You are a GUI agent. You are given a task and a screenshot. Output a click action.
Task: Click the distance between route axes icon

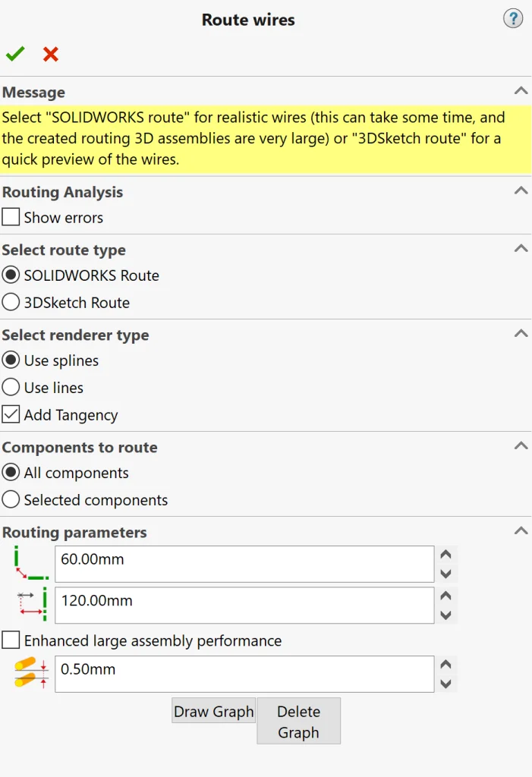[29, 604]
